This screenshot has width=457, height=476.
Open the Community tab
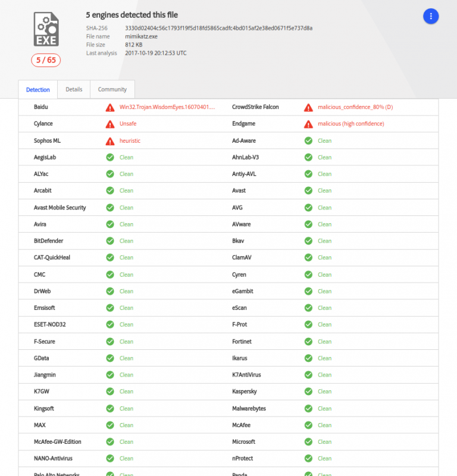click(112, 89)
